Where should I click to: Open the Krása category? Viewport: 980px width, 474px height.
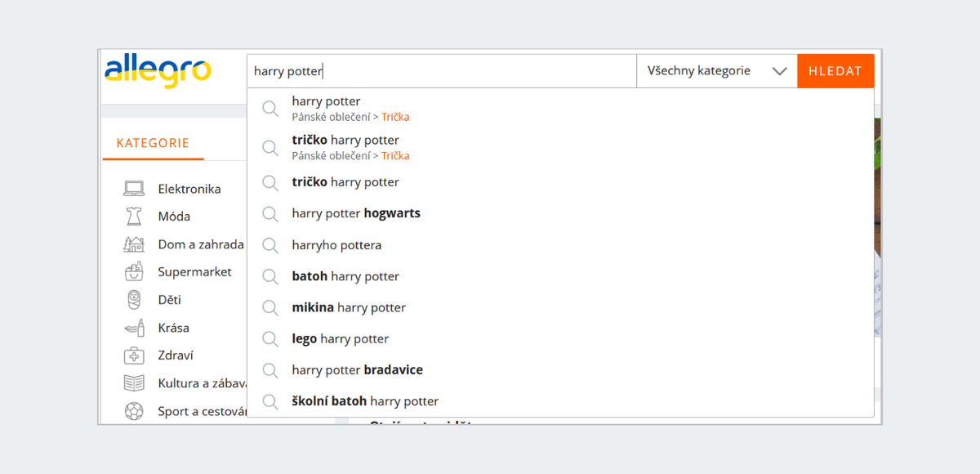coord(173,328)
